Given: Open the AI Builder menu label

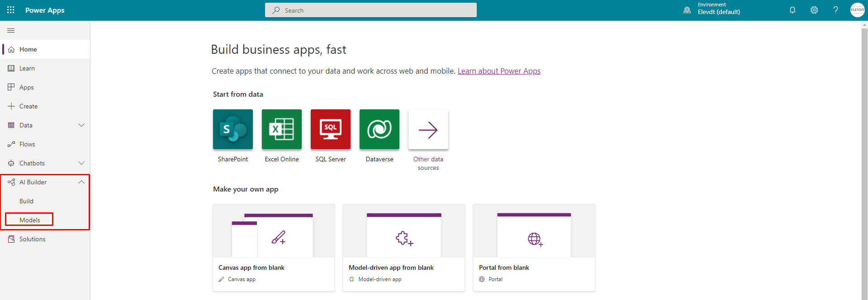Looking at the screenshot, I should (x=33, y=182).
